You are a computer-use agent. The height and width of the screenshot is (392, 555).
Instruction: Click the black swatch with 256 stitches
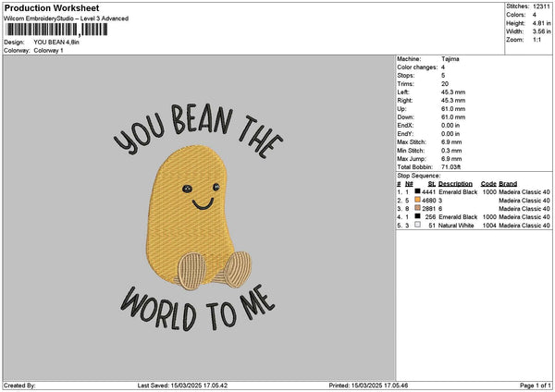click(x=418, y=216)
